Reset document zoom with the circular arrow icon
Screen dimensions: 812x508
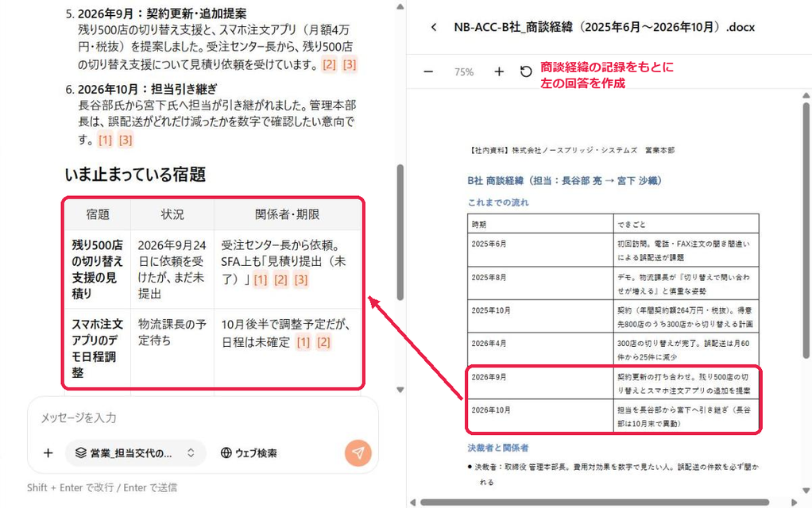[x=526, y=72]
